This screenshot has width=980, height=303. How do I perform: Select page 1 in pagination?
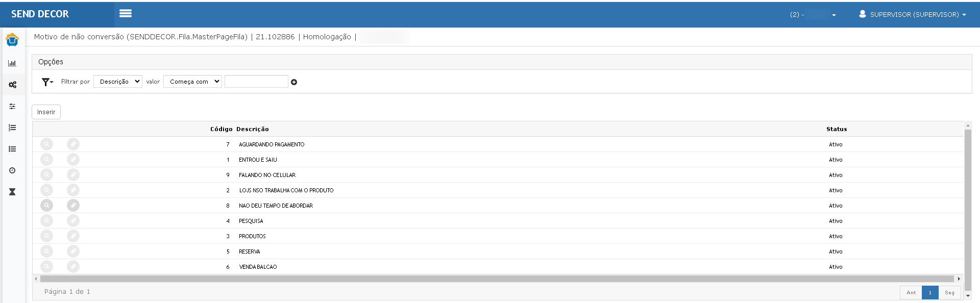[x=930, y=293]
